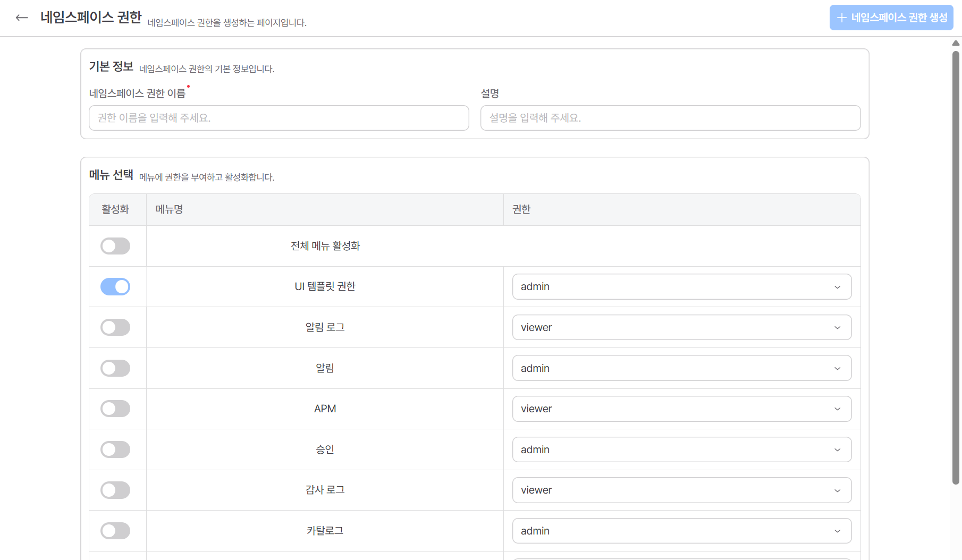Open 알림 로그 permission dropdown
962x560 pixels.
pos(682,327)
